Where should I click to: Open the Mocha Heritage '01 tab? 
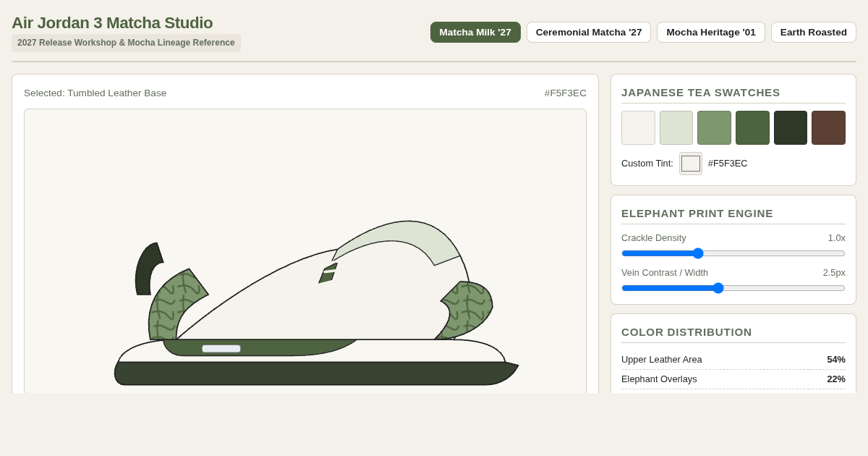point(711,33)
